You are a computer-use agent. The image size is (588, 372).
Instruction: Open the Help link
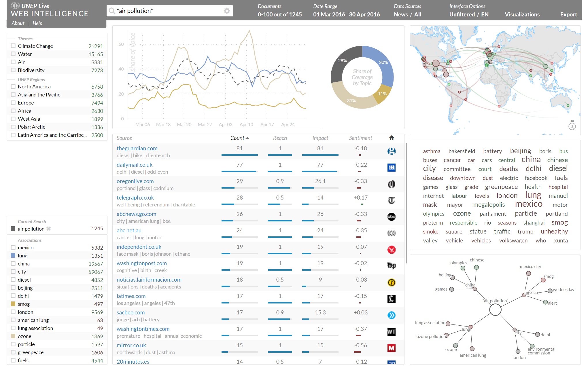37,23
